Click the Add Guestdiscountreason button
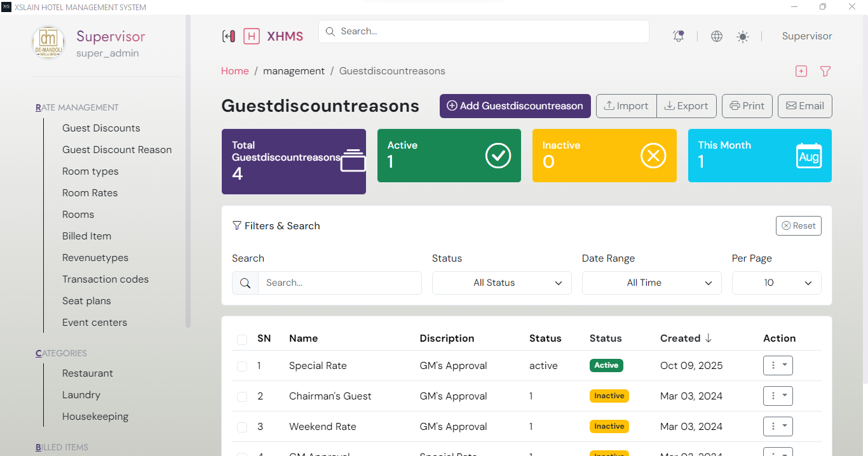Image resolution: width=868 pixels, height=456 pixels. tap(515, 106)
